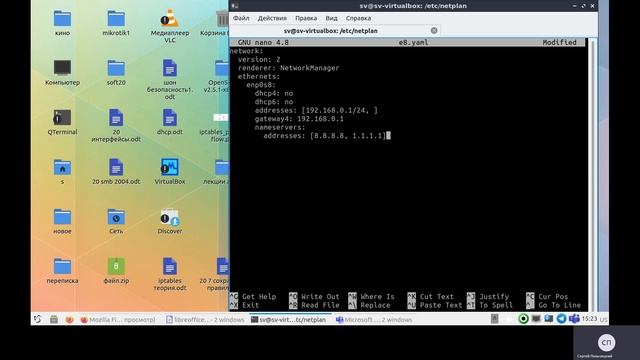The height and width of the screenshot is (360, 640).
Task: Click the clock showing 15:23
Action: (589, 319)
